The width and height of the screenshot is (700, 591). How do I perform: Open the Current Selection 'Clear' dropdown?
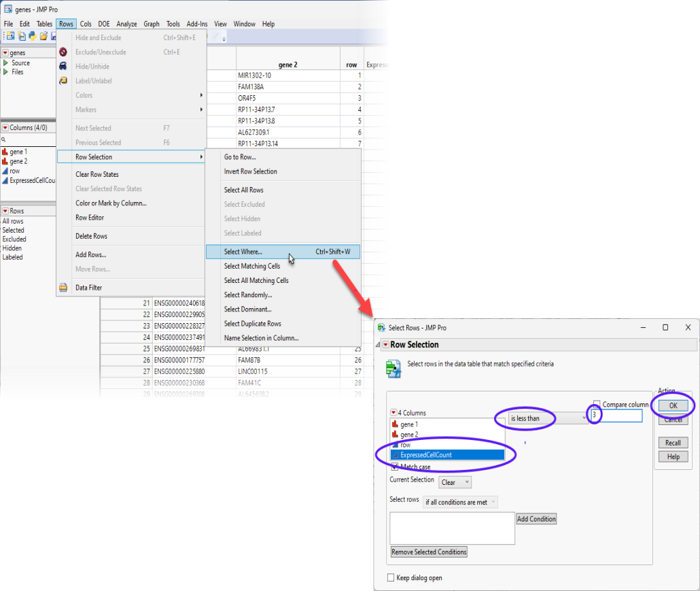[x=455, y=482]
